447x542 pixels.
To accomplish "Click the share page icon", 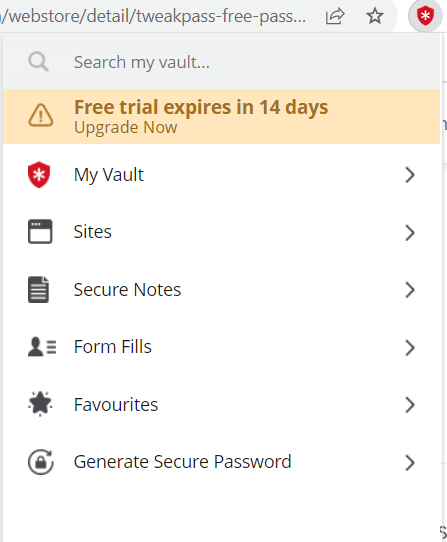I will [335, 16].
